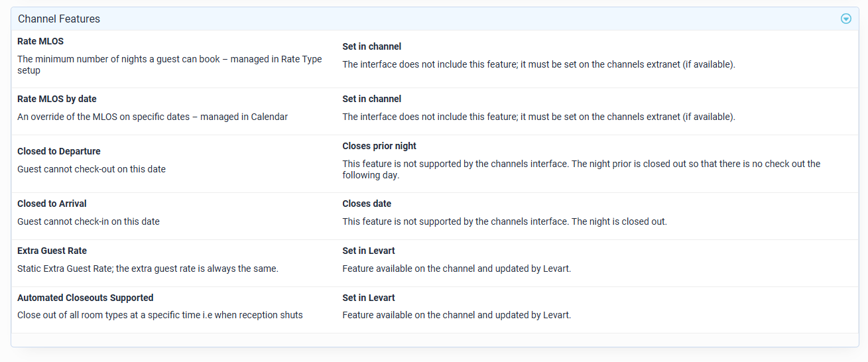Click the 'minimum number of nights' description
Image resolution: width=868 pixels, height=362 pixels.
(x=169, y=59)
